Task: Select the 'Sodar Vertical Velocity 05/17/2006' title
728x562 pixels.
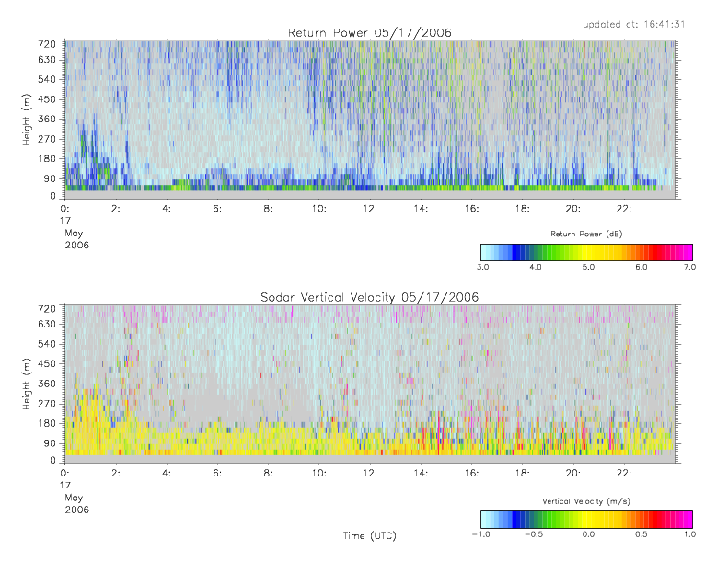Action: 370,297
